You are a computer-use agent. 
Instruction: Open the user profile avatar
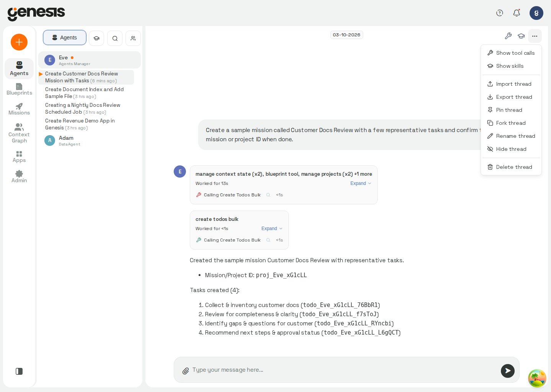(x=536, y=13)
